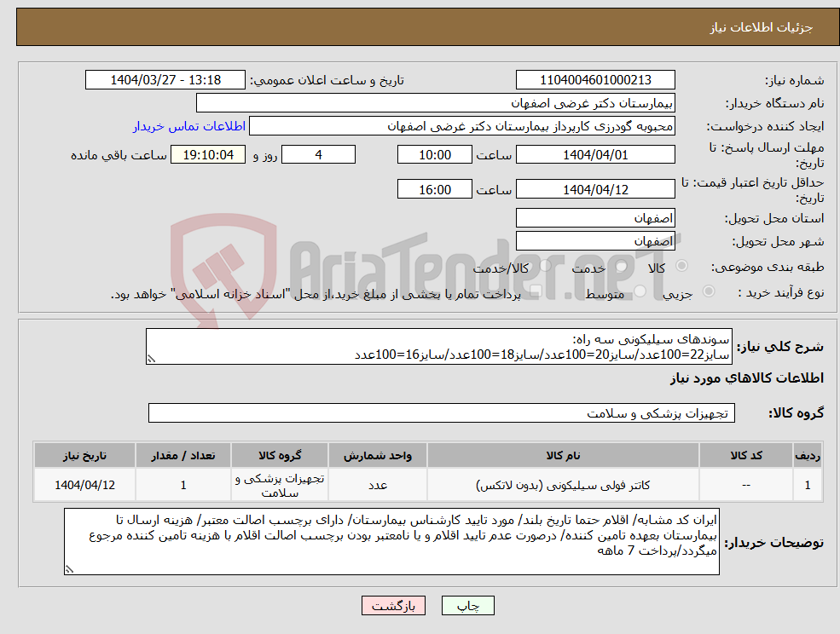Click the تاریخ نیاز column header
Image resolution: width=840 pixels, height=634 pixels.
(x=84, y=455)
